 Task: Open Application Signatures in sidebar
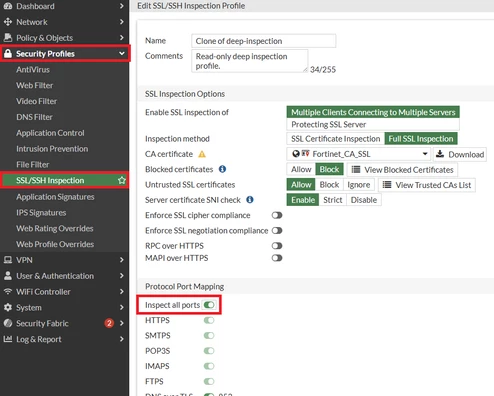55,197
